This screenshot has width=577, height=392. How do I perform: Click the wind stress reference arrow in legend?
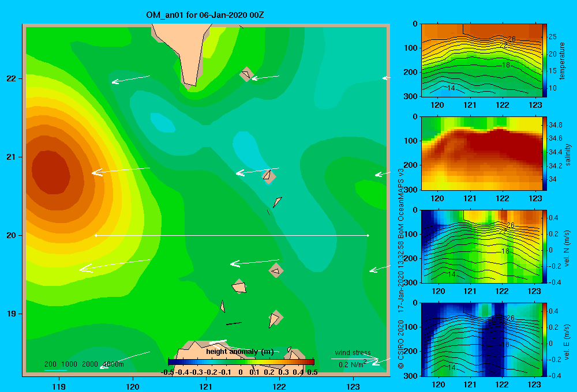pos(355,360)
